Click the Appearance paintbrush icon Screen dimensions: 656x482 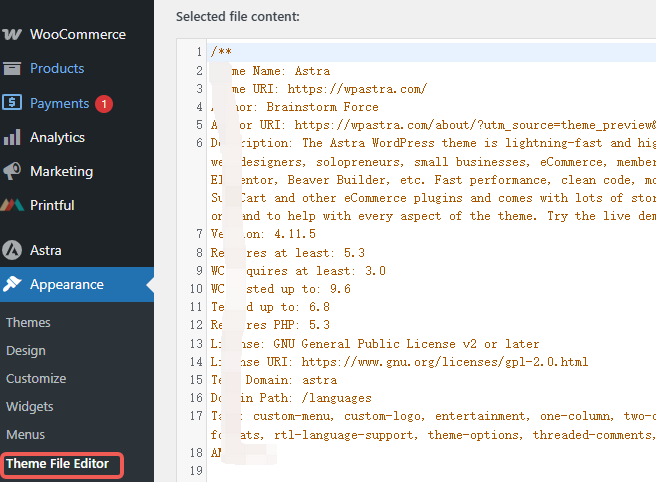[12, 284]
